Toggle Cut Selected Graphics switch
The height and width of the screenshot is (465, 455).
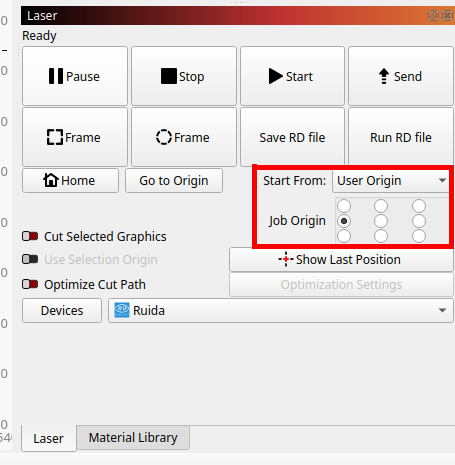(30, 236)
